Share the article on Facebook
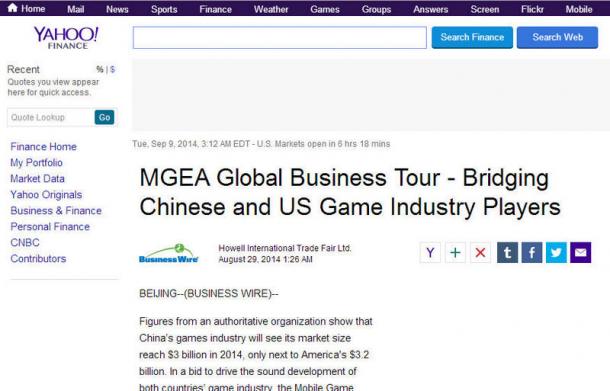 click(532, 252)
